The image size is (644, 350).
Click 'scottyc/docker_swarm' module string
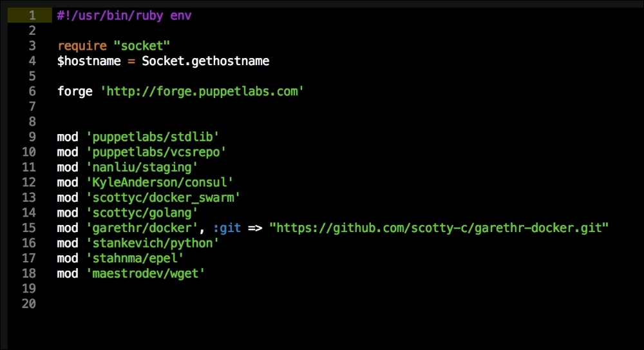click(x=162, y=197)
